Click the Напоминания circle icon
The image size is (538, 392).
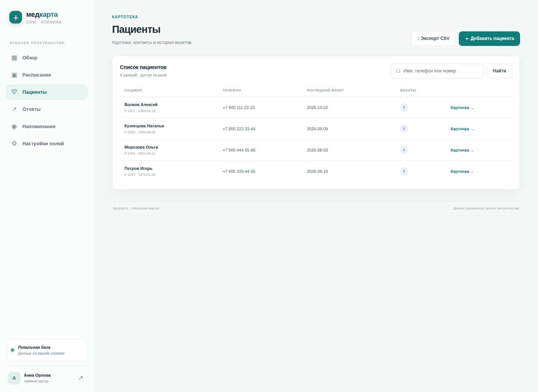click(x=14, y=127)
